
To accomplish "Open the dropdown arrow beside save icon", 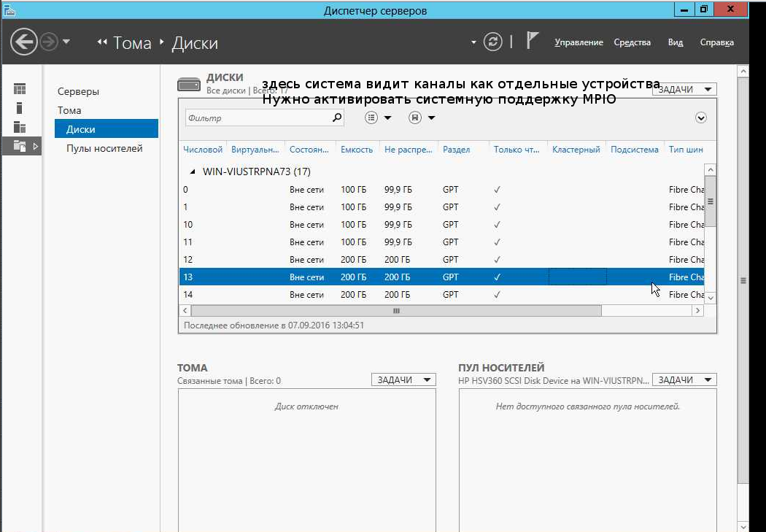I will (431, 117).
